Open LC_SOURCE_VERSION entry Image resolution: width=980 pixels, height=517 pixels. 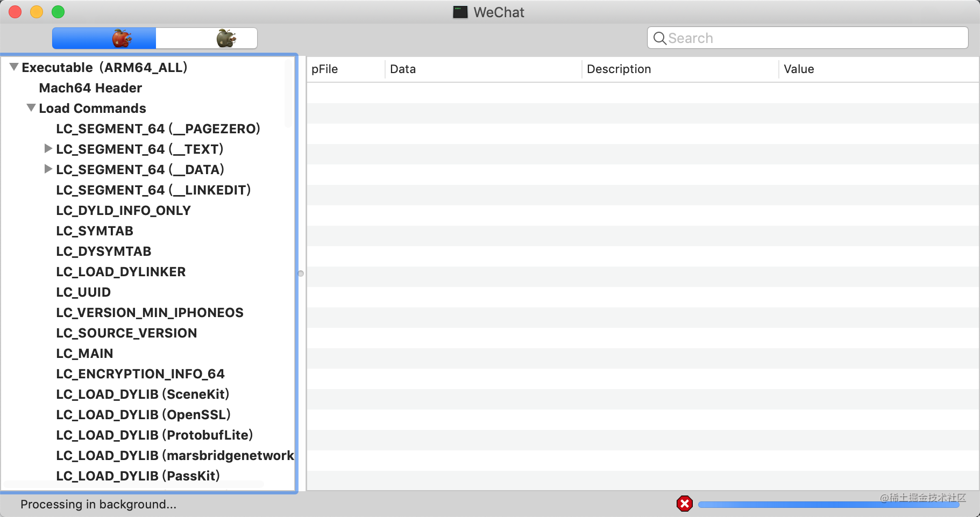(x=126, y=333)
